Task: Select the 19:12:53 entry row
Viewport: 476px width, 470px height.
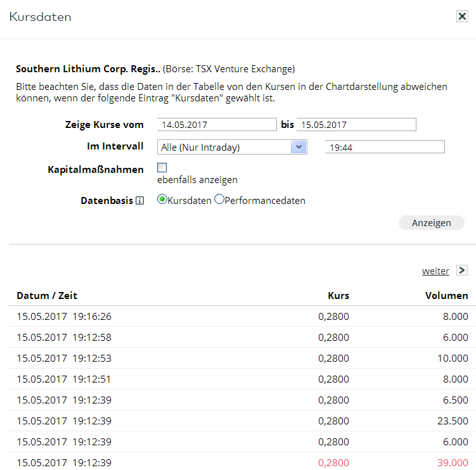Action: click(x=241, y=359)
